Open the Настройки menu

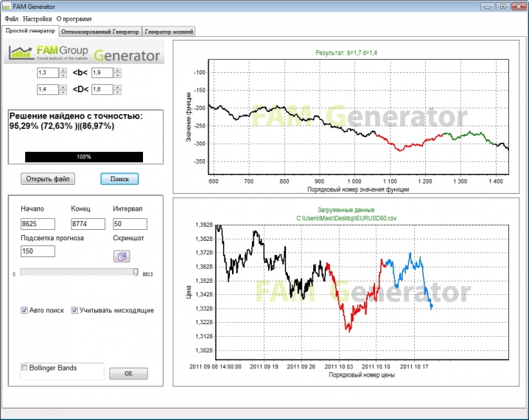click(x=37, y=19)
